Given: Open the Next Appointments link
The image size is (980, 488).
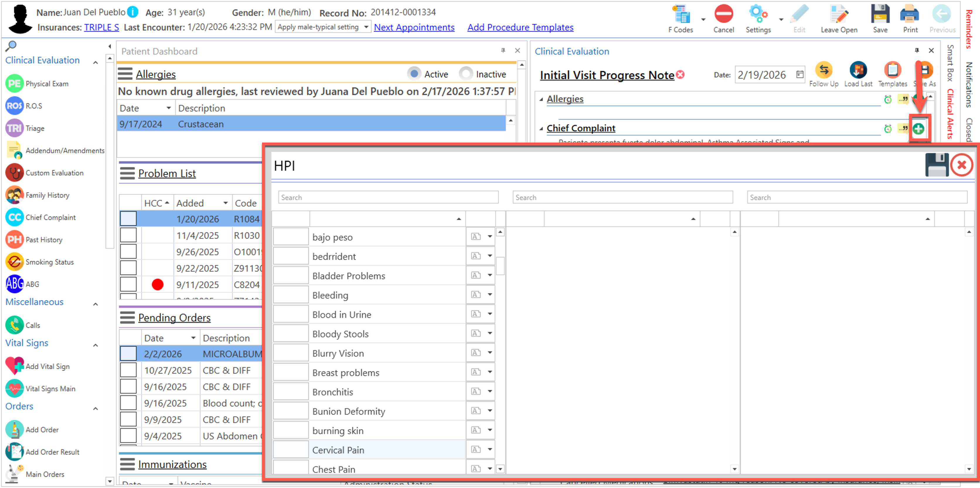Looking at the screenshot, I should [x=414, y=27].
